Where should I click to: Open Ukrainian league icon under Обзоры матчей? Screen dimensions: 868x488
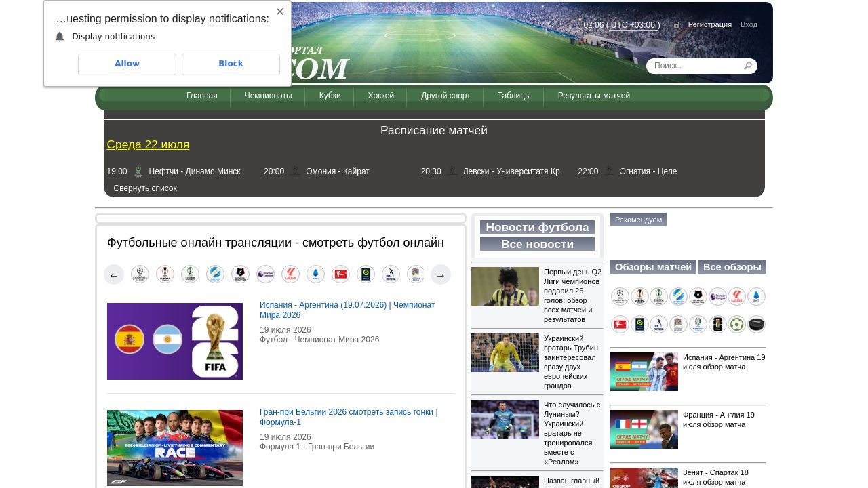click(679, 297)
